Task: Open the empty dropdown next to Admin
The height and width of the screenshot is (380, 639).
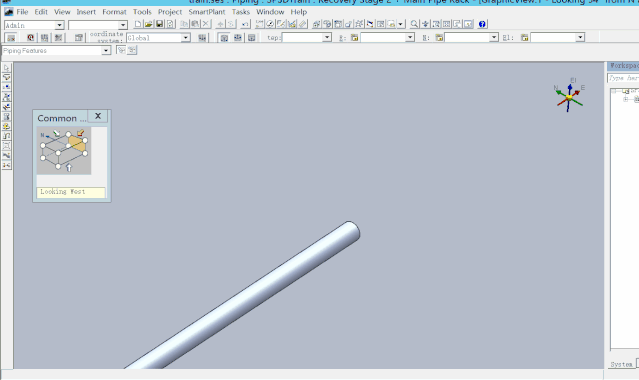Action: pyautogui.click(x=123, y=25)
